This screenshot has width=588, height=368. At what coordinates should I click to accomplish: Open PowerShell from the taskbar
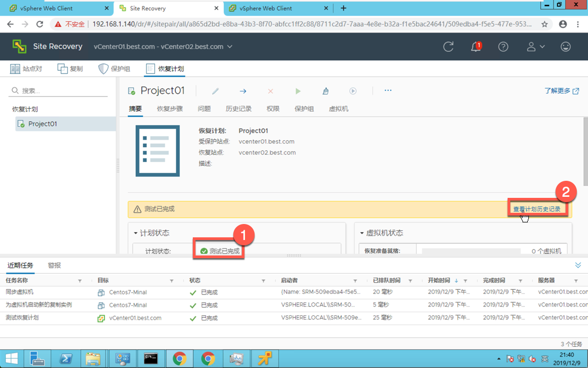[x=66, y=358]
